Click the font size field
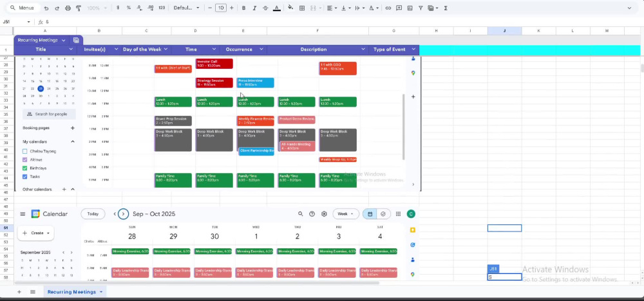Image resolution: width=644 pixels, height=301 pixels. coord(221,8)
